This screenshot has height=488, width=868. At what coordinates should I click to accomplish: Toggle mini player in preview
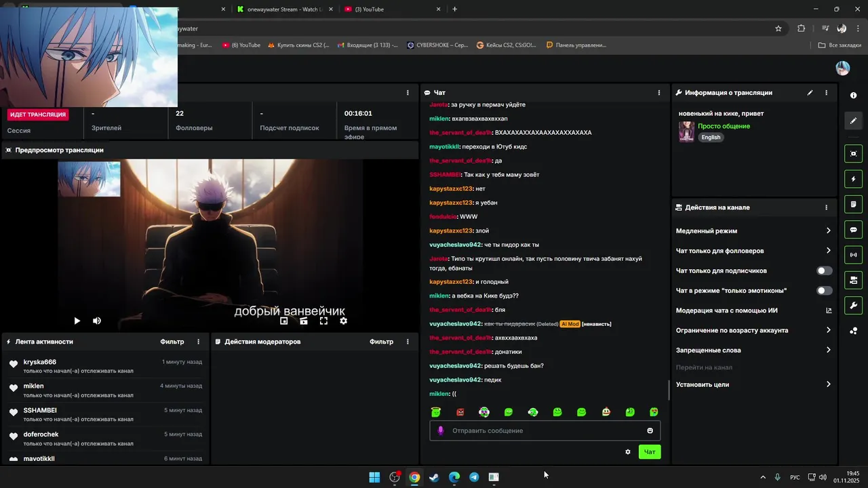coord(284,321)
